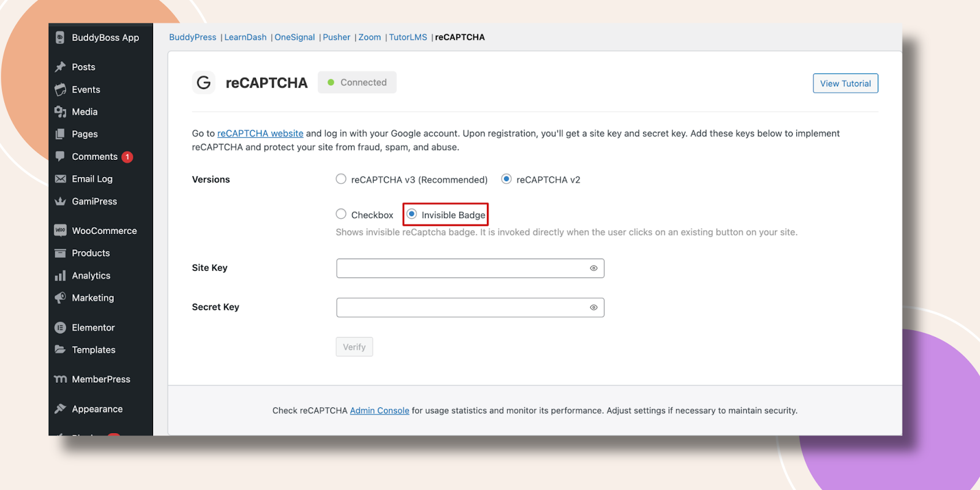Open the TutorLMS integration tab
The height and width of the screenshot is (490, 980).
tap(408, 37)
